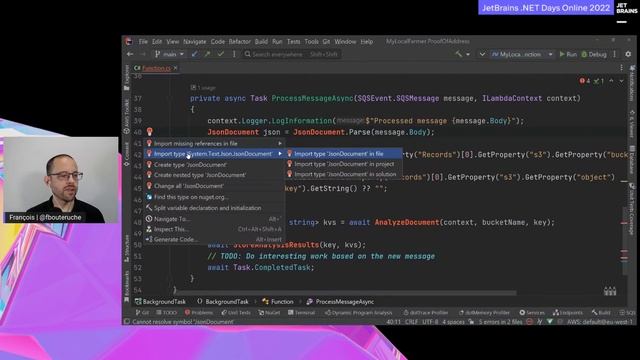
Task: Open the Dynamic Program Analysis tool window
Action: click(358, 313)
